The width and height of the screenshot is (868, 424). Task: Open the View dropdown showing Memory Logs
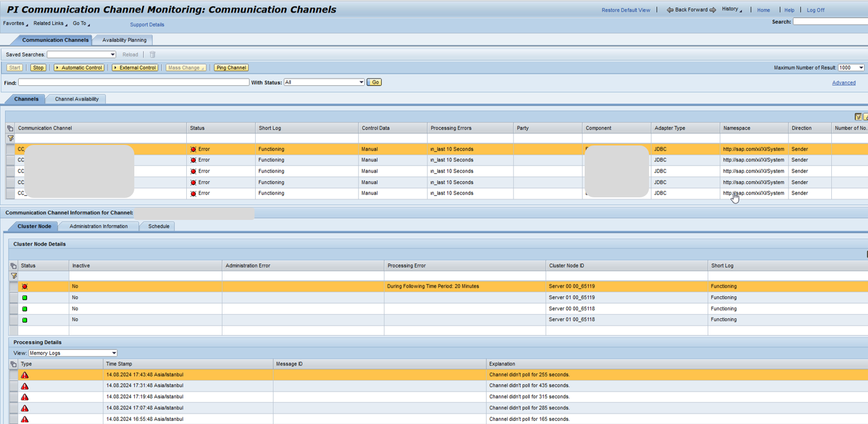(113, 353)
